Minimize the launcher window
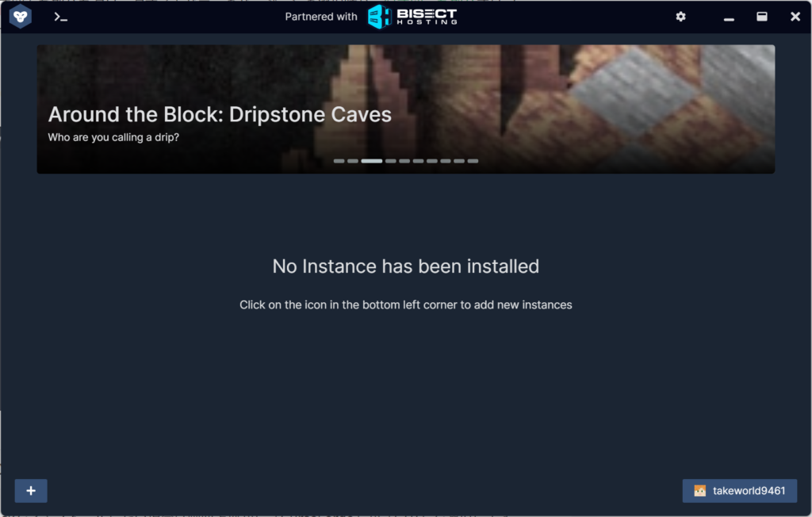This screenshot has height=517, width=812. coord(729,19)
